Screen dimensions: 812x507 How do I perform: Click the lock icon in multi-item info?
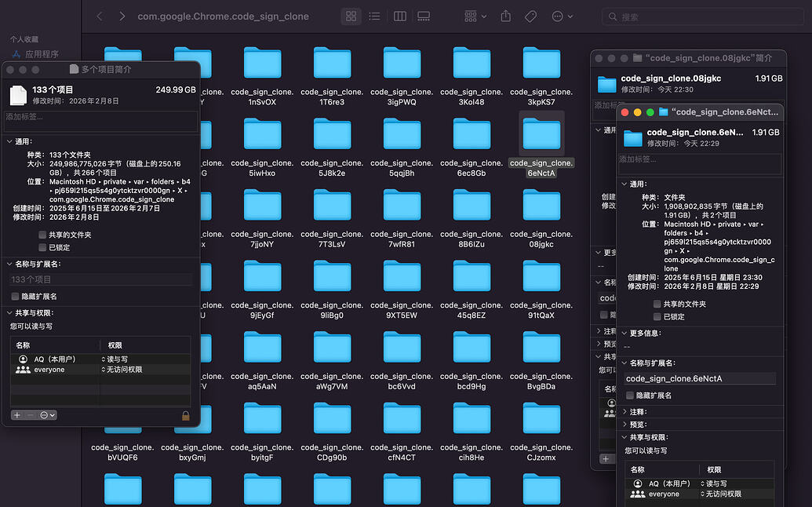click(185, 415)
